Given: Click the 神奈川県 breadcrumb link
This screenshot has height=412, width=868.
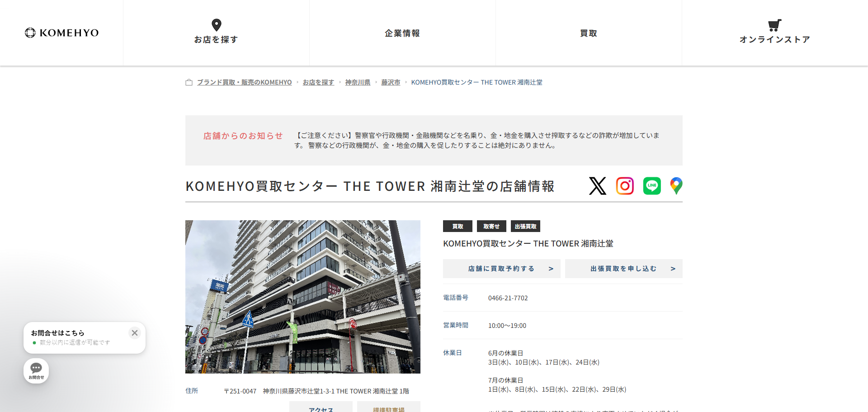Looking at the screenshot, I should 358,82.
